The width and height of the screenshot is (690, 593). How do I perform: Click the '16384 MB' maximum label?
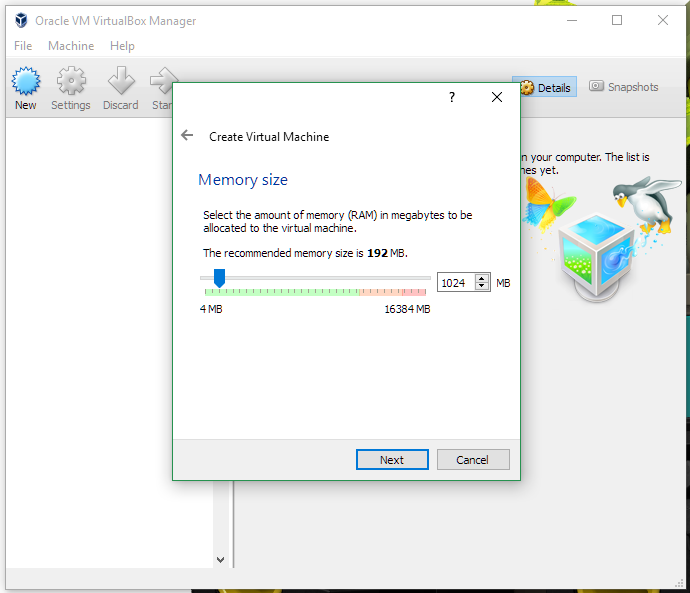407,309
